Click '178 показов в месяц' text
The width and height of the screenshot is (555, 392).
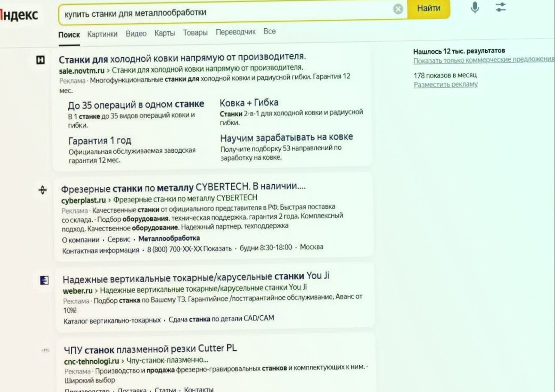[445, 75]
